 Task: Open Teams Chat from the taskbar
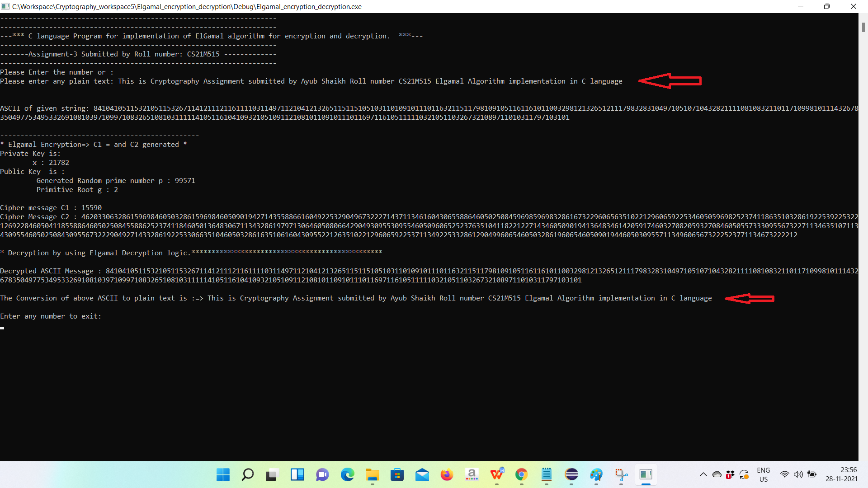(322, 475)
